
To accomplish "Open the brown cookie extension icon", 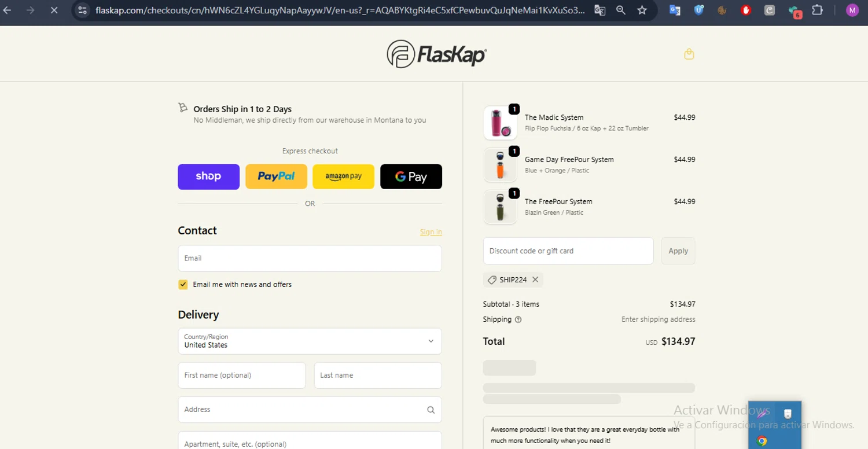I will click(x=722, y=10).
